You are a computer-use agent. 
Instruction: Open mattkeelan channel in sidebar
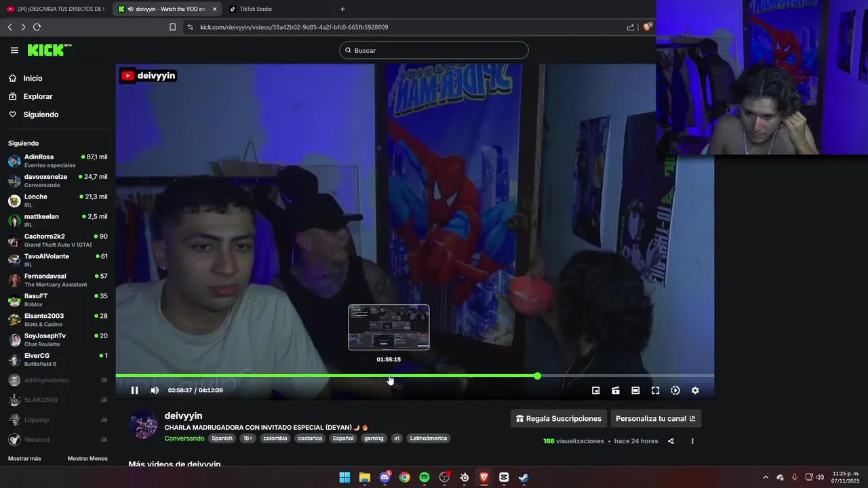[x=58, y=220]
